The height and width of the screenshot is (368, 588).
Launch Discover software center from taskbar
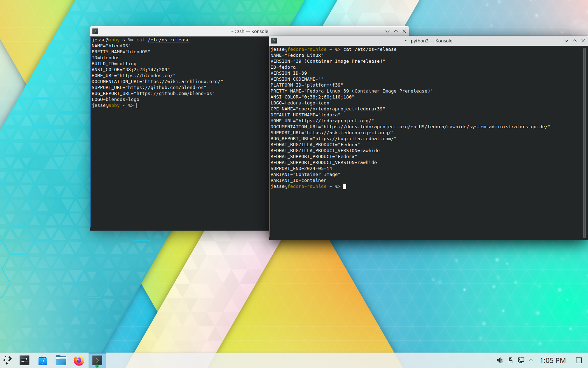pyautogui.click(x=43, y=360)
